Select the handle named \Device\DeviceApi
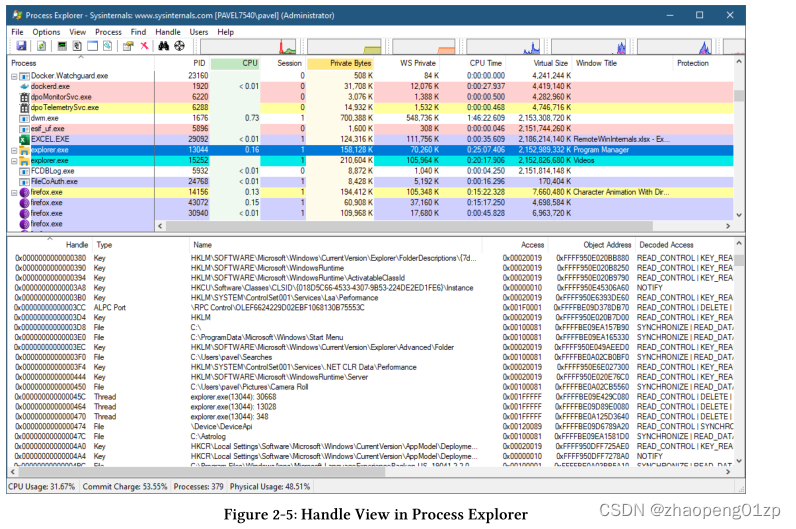The image size is (796, 529). point(221,426)
